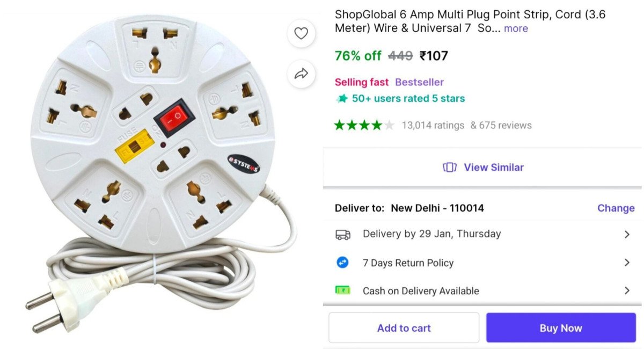Click the green cash on delivery icon
644x349 pixels.
(342, 290)
